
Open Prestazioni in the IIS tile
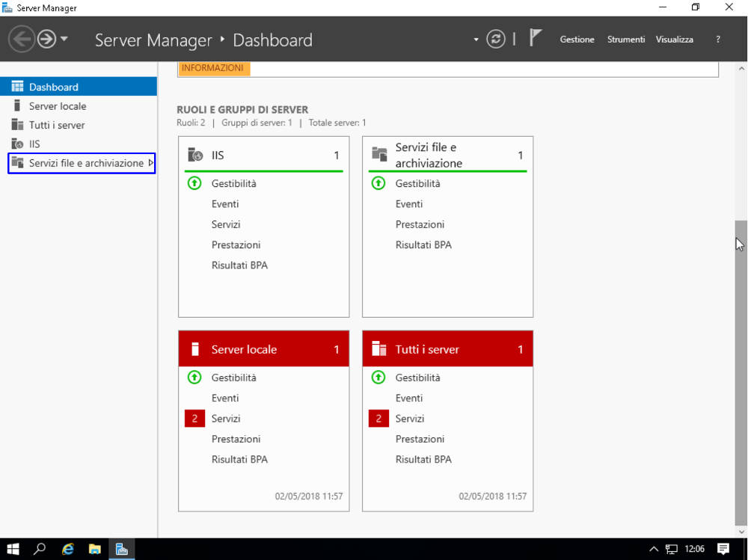[236, 244]
